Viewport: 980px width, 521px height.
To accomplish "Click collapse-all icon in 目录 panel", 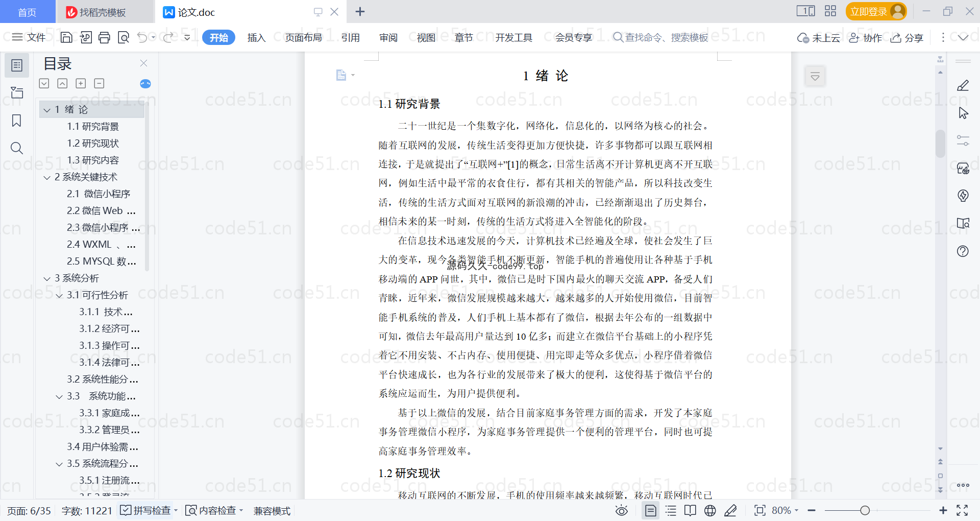I will (x=62, y=83).
